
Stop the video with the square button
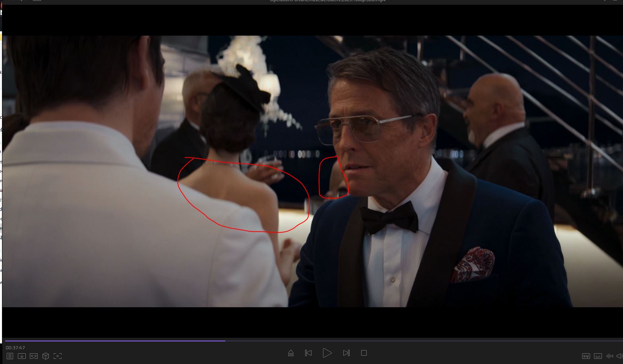[x=364, y=353]
